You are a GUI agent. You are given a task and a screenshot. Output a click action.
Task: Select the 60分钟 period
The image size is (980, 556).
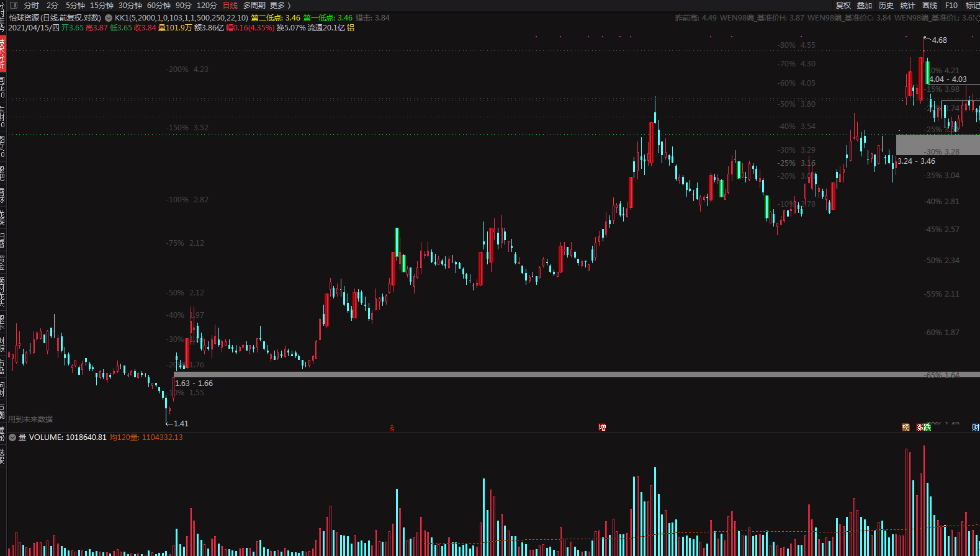(x=159, y=5)
